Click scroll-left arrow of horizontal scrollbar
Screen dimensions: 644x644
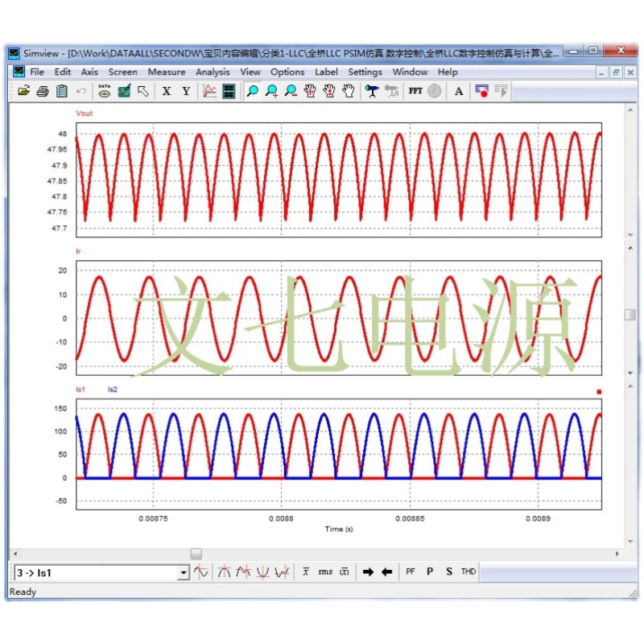coord(15,554)
